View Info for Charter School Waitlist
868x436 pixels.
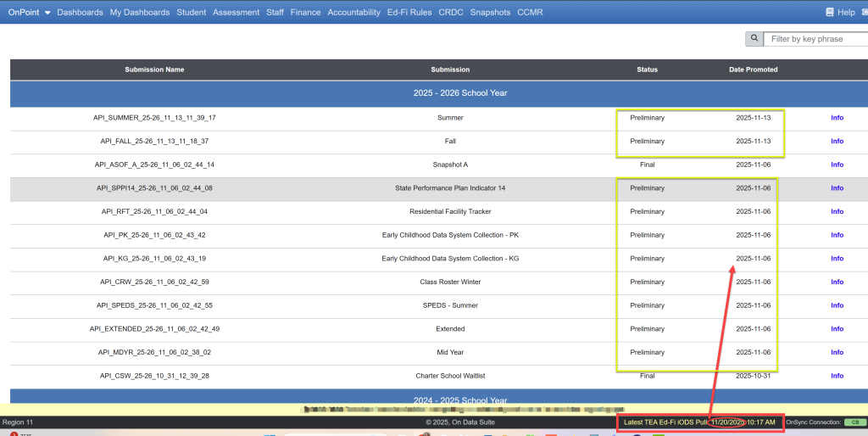837,376
